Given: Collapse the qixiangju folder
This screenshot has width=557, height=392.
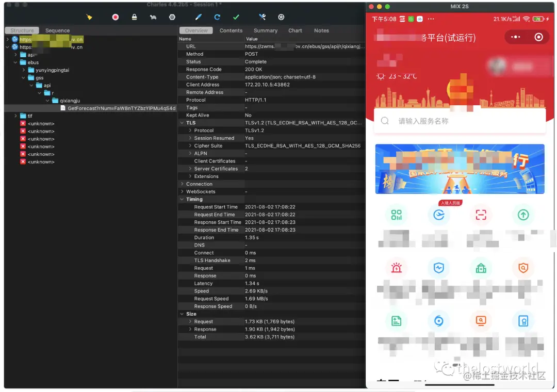Looking at the screenshot, I should click(x=47, y=101).
